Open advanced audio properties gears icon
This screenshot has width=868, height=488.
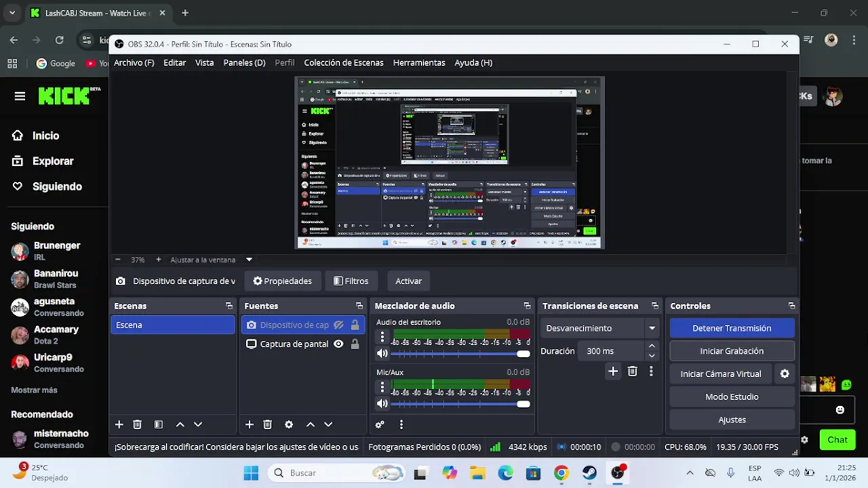tap(380, 424)
